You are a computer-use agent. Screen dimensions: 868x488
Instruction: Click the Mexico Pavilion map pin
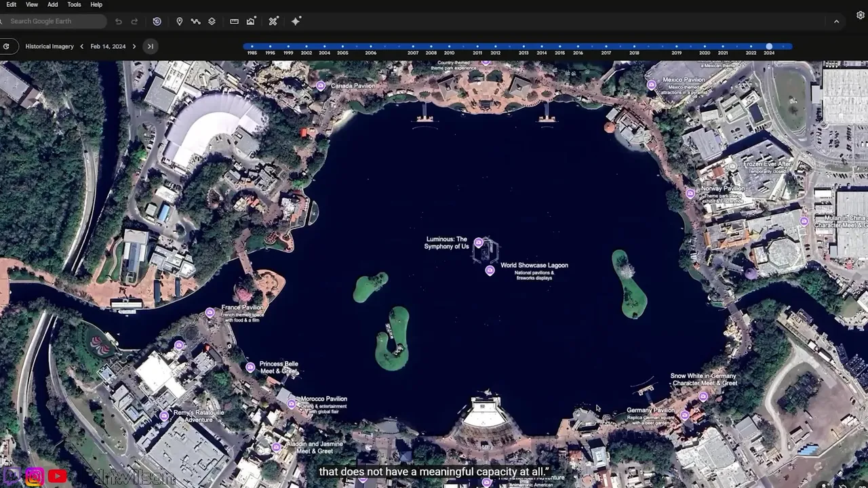(x=652, y=85)
